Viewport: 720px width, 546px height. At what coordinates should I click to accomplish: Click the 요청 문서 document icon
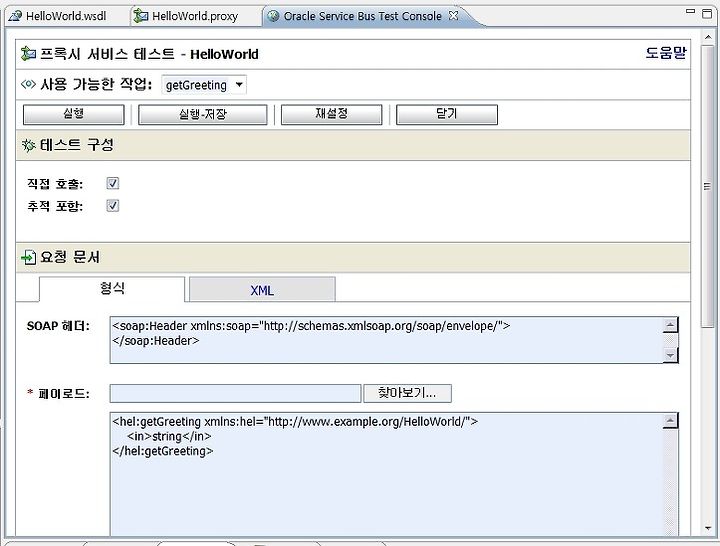pyautogui.click(x=28, y=257)
